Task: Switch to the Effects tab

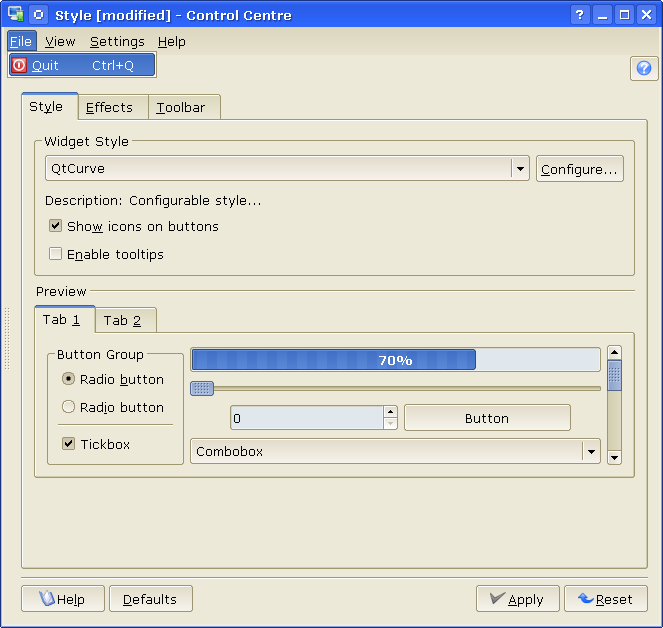Action: [113, 107]
